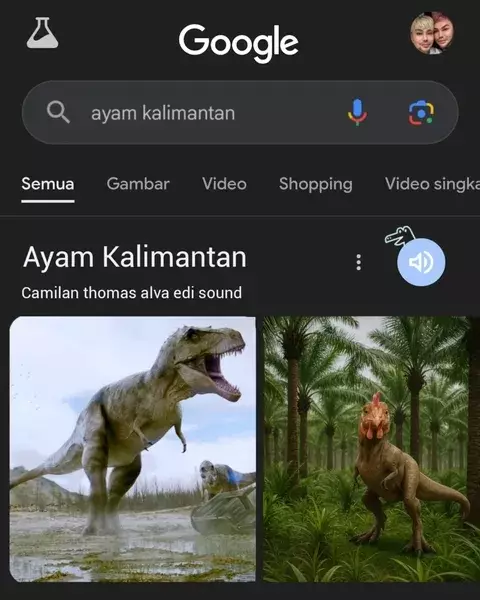Open the chicken-headed dinosaur image thumbnail

coord(371,449)
